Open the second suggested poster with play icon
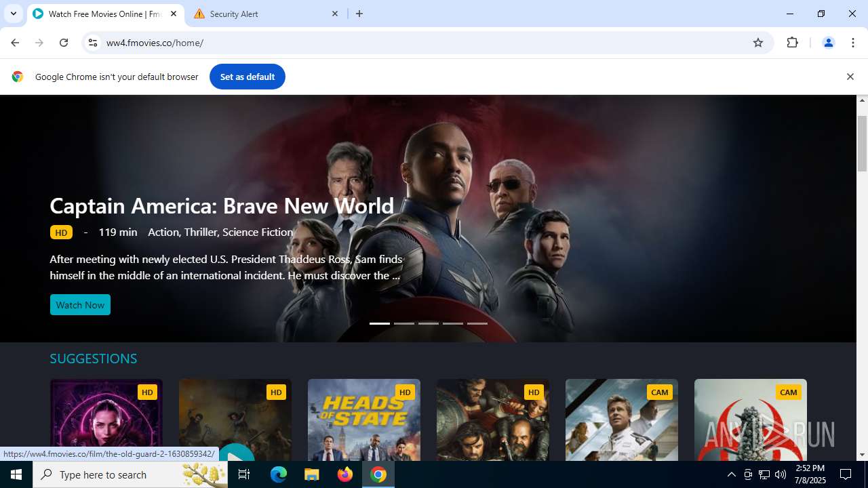Image resolution: width=868 pixels, height=488 pixels. pyautogui.click(x=235, y=420)
